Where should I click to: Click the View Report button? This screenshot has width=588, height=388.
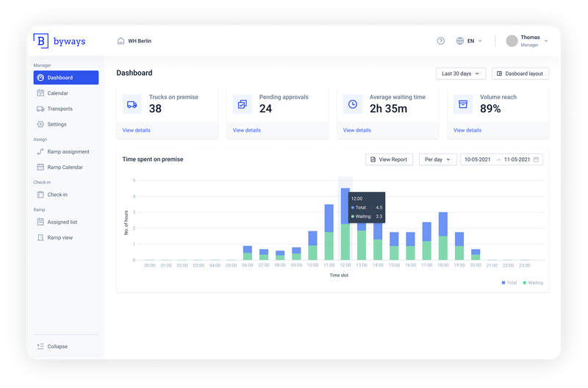tap(389, 159)
